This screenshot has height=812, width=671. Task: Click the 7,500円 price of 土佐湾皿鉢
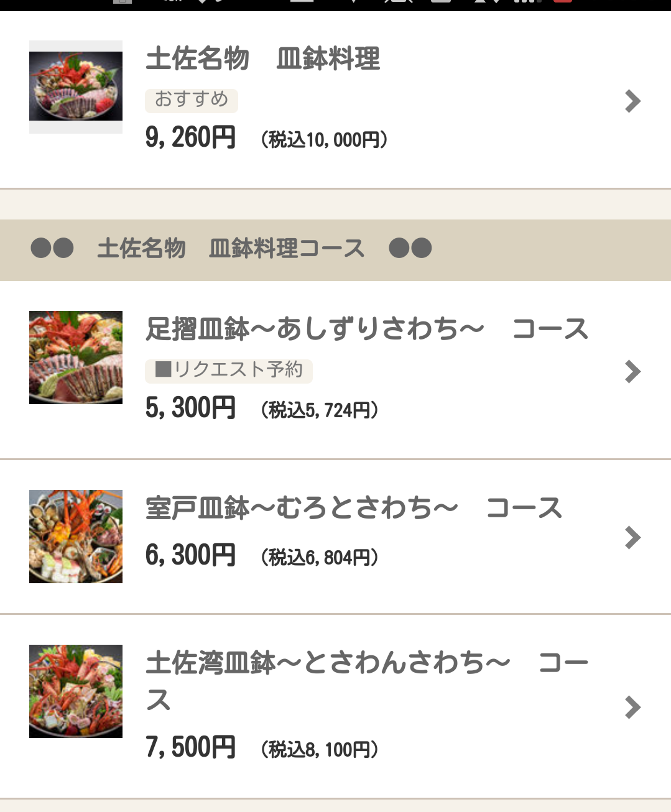[190, 747]
